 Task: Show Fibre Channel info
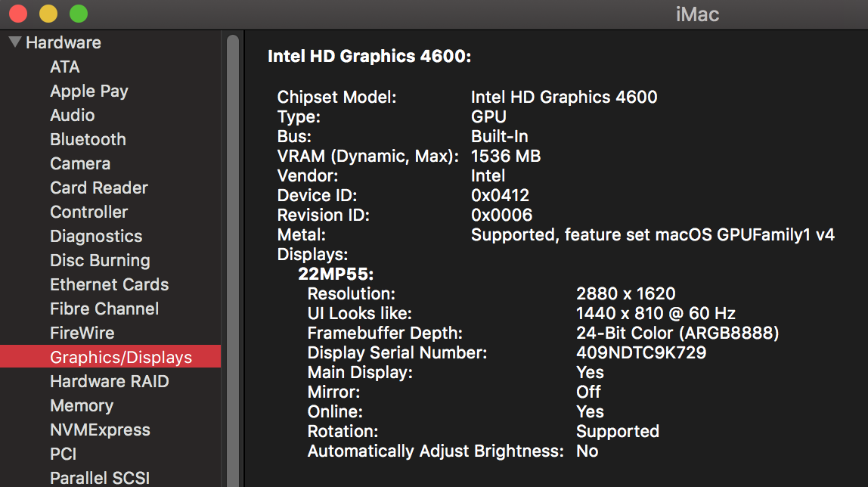click(104, 309)
